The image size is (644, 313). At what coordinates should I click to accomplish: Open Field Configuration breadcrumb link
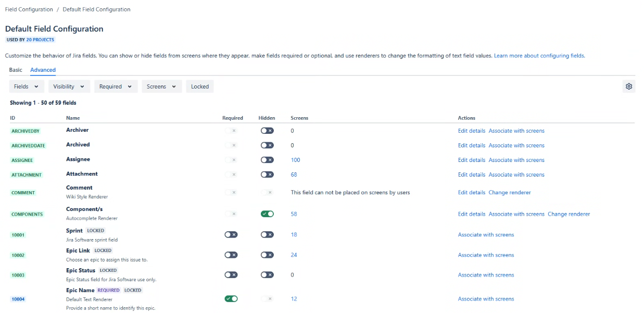pyautogui.click(x=29, y=9)
